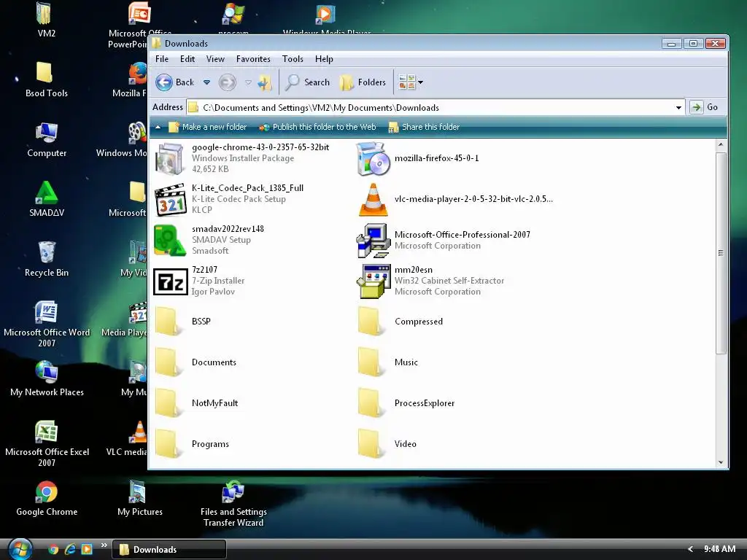This screenshot has width=747, height=560.
Task: Select Microsoft Office Excel 2007 shortcut
Action: 47,443
